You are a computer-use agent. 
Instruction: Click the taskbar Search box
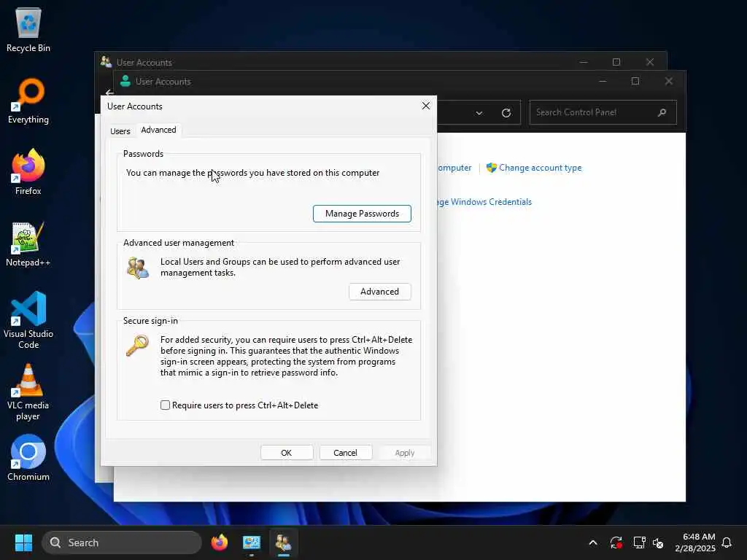122,542
